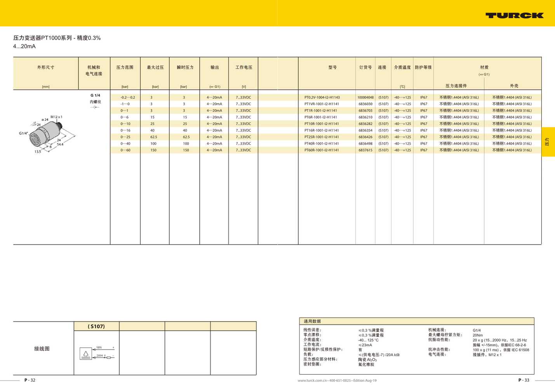Screen dimensions: 555x392
Task: Click model PT6R-1001-I2-H1141
Action: point(321,117)
